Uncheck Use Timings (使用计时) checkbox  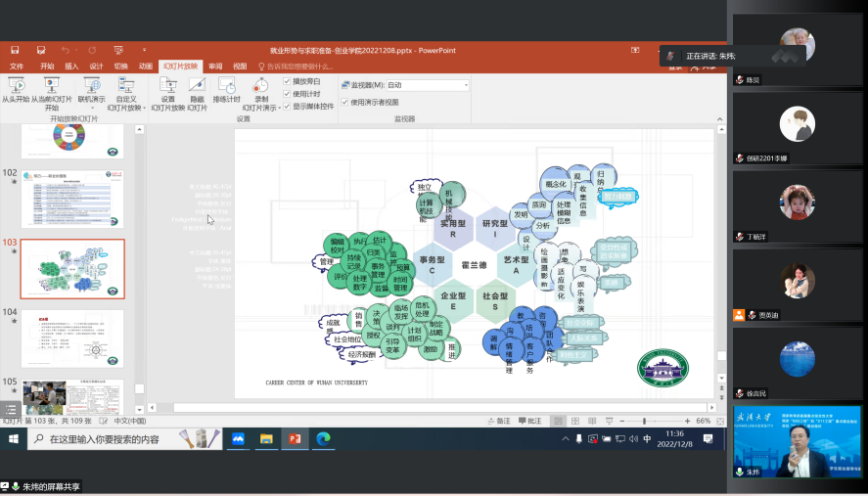tap(287, 94)
